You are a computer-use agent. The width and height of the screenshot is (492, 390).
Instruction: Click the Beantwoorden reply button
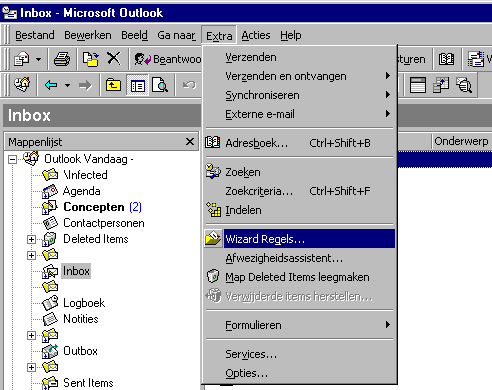pos(168,59)
